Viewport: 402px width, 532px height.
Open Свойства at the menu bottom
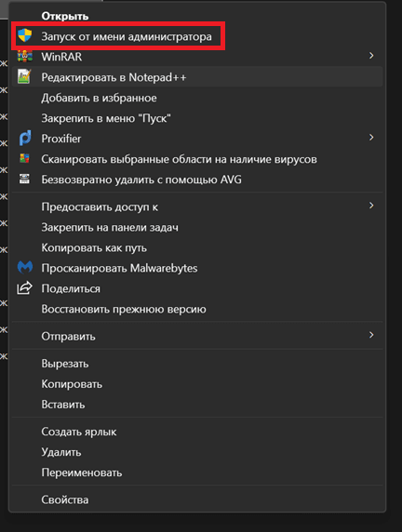click(x=197, y=499)
